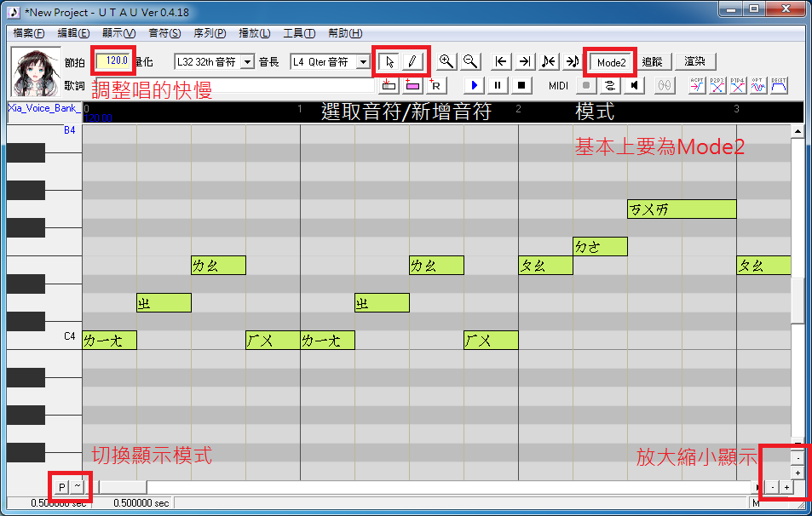Open the L4 Qter note length dropdown
Image resolution: width=812 pixels, height=516 pixels.
[363, 62]
